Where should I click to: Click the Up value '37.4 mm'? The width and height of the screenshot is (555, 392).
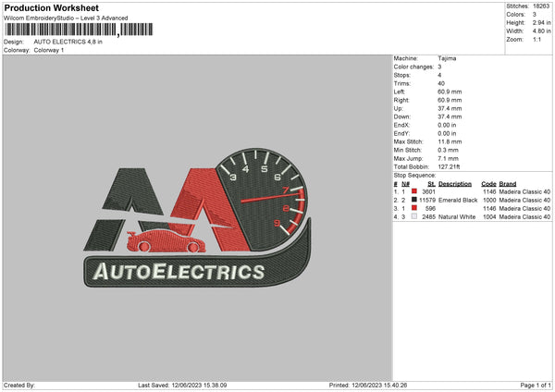pos(450,108)
